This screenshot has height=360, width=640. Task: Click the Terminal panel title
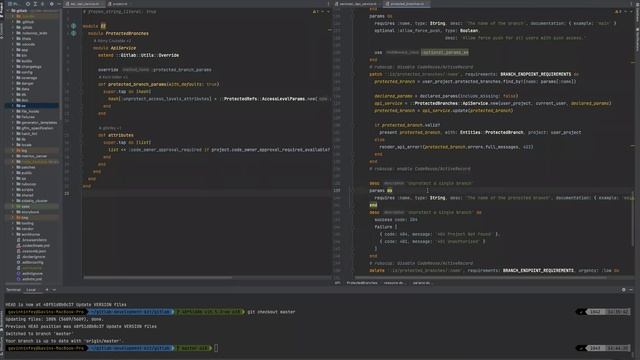click(x=13, y=289)
